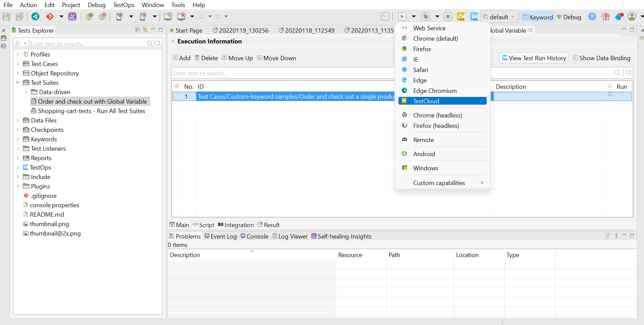Click the Spy Mobile icon
Viewport: 644px width, 325px height.
click(119, 16)
